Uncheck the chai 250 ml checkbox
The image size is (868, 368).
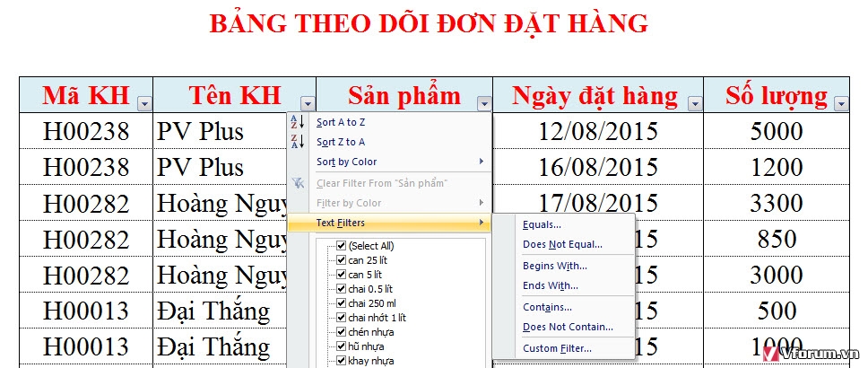click(341, 303)
